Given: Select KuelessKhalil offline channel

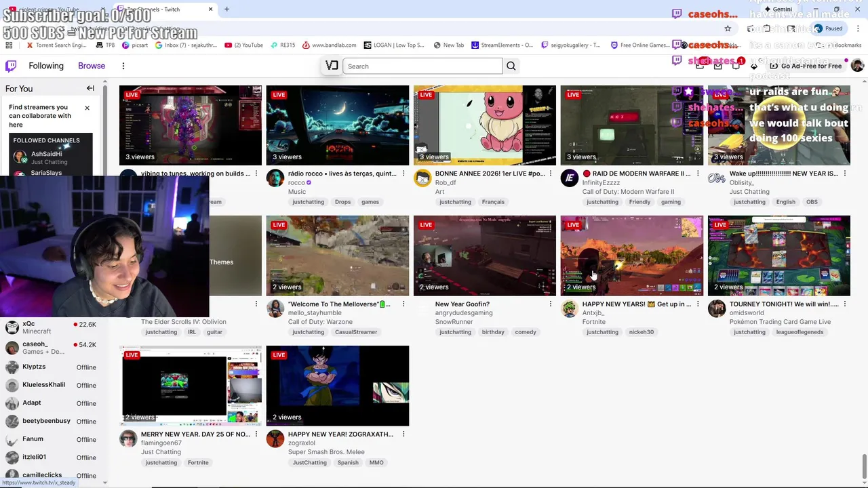Looking at the screenshot, I should point(52,385).
